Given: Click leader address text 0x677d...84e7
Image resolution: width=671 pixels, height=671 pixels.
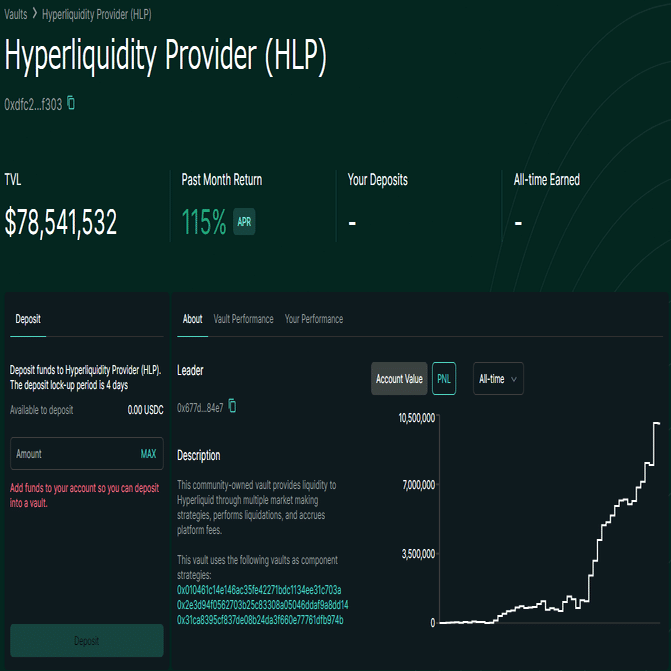Looking at the screenshot, I should 200,408.
